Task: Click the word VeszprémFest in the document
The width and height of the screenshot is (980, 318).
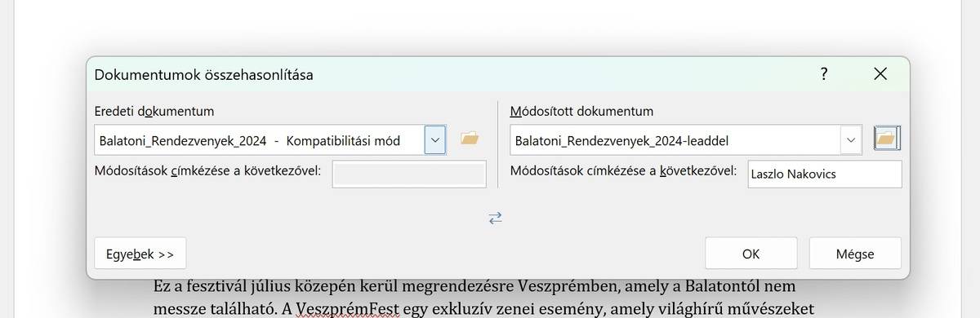Action: pyautogui.click(x=345, y=308)
